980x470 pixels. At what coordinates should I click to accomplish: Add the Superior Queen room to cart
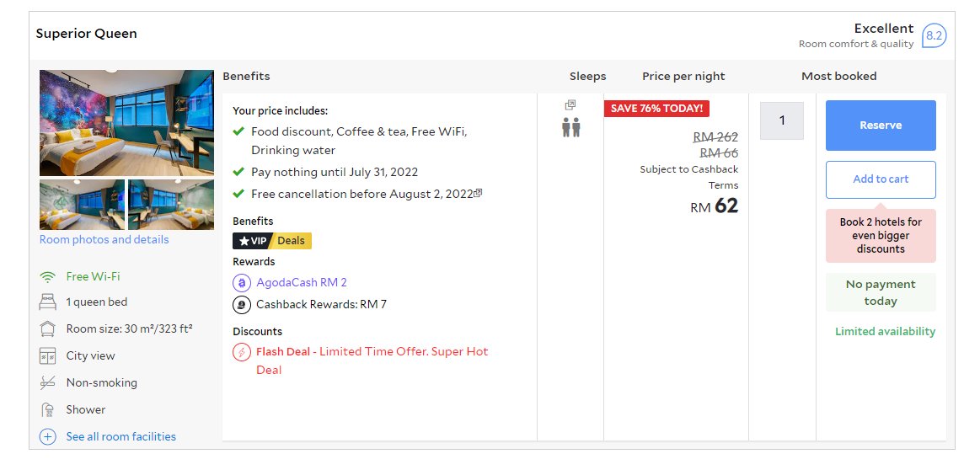881,179
